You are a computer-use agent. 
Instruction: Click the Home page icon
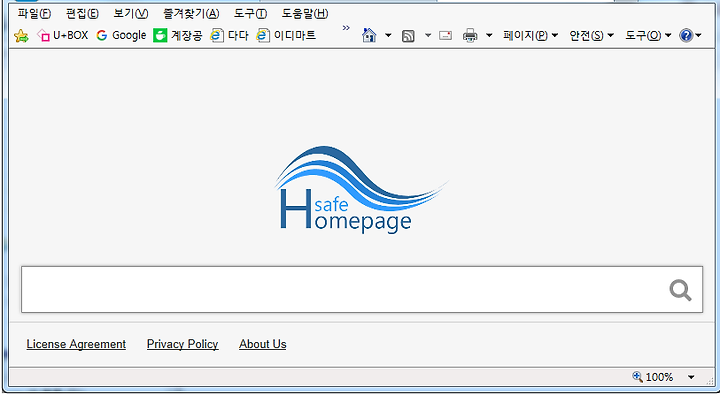click(369, 35)
